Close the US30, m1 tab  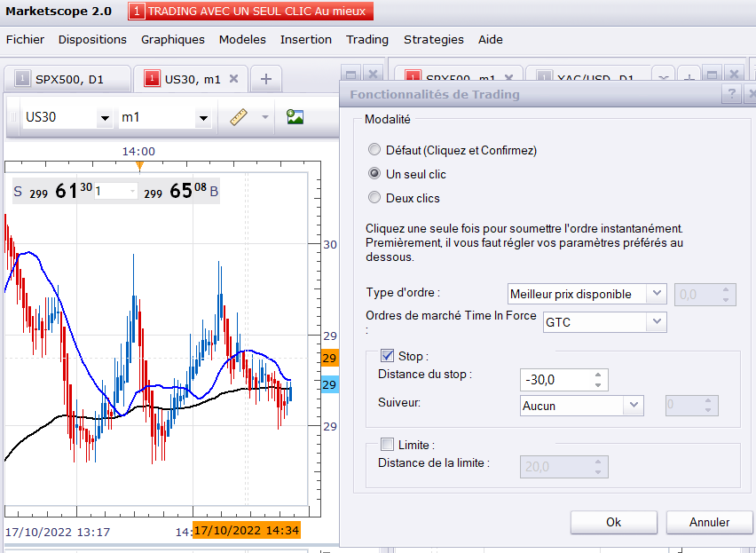tap(234, 79)
